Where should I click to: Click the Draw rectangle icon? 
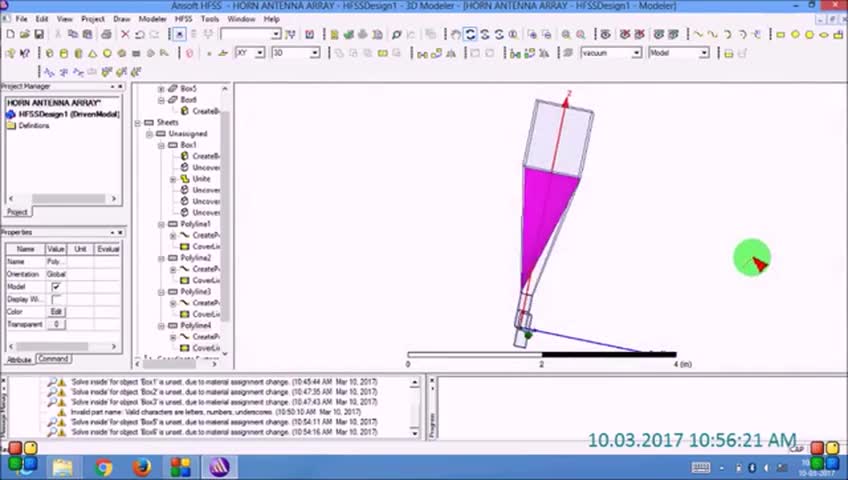[780, 35]
